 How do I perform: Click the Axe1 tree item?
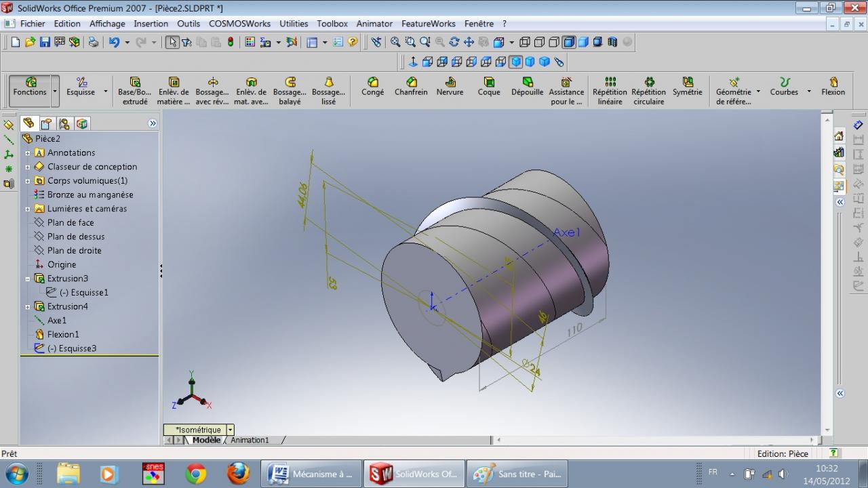57,321
